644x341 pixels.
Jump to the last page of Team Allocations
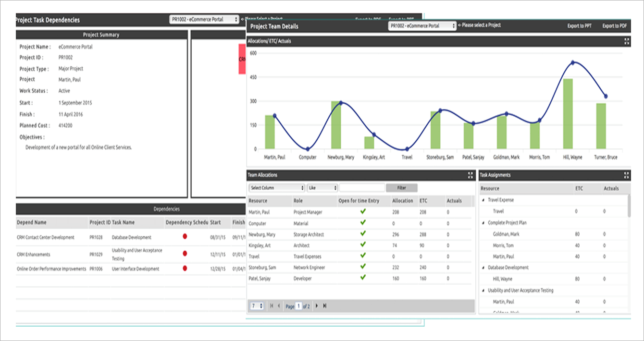324,306
